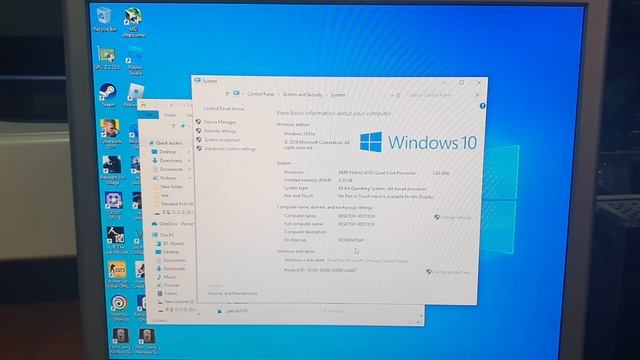Open System protection link
Image resolution: width=640 pixels, height=360 pixels.
(x=222, y=140)
